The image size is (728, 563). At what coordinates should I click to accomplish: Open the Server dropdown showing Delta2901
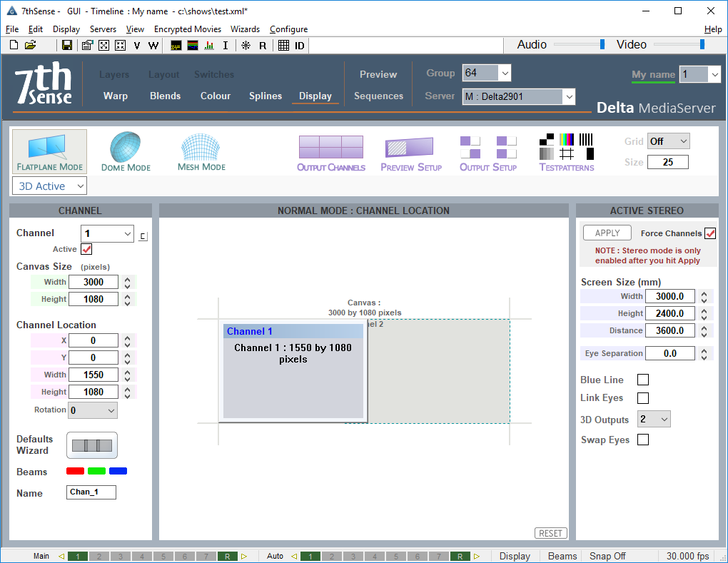click(519, 96)
